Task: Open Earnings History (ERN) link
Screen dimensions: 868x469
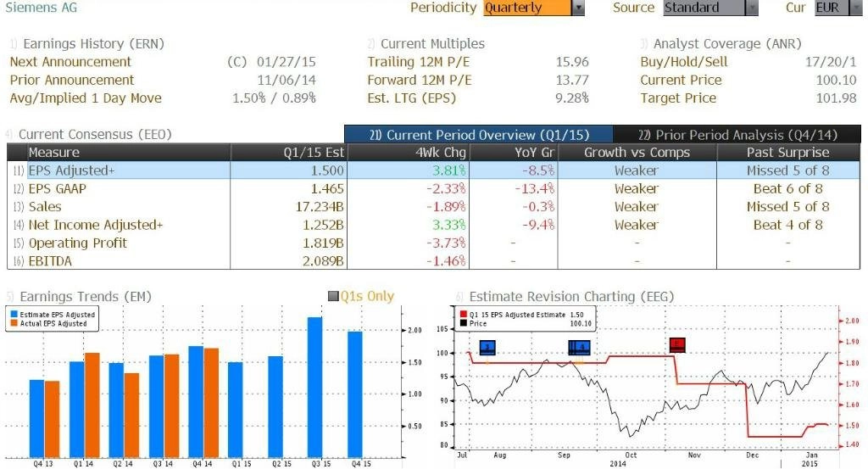Action: (93, 44)
